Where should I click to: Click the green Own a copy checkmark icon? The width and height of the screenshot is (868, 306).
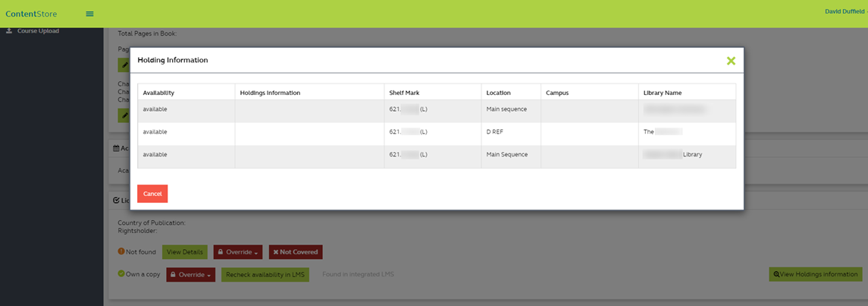tap(121, 274)
